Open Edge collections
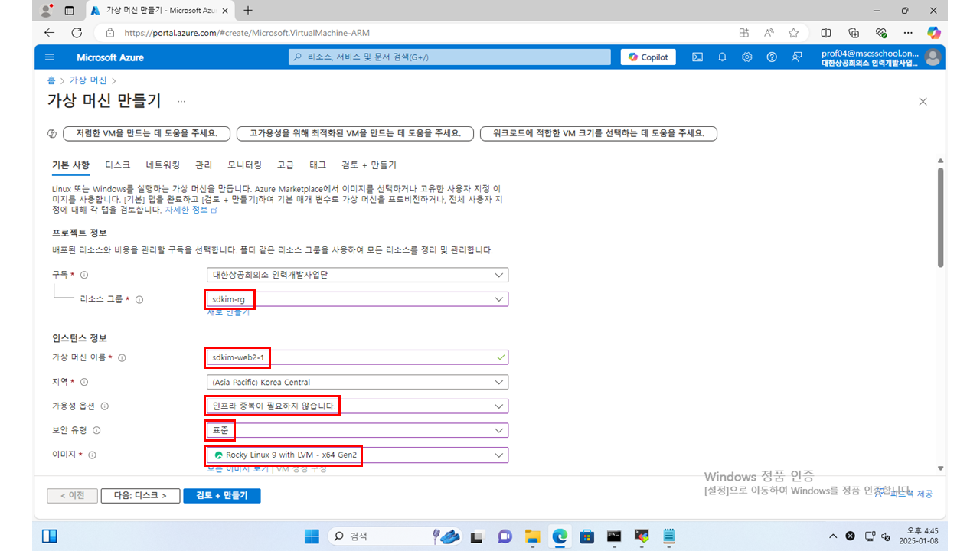Viewport: 980px width, 551px height. pyautogui.click(x=854, y=33)
